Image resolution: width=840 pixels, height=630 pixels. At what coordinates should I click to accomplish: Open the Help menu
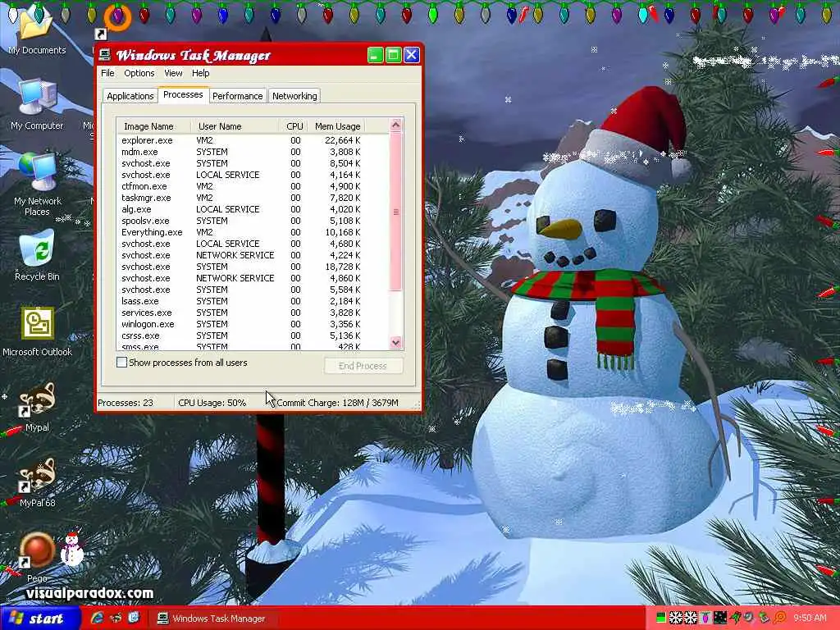point(200,73)
